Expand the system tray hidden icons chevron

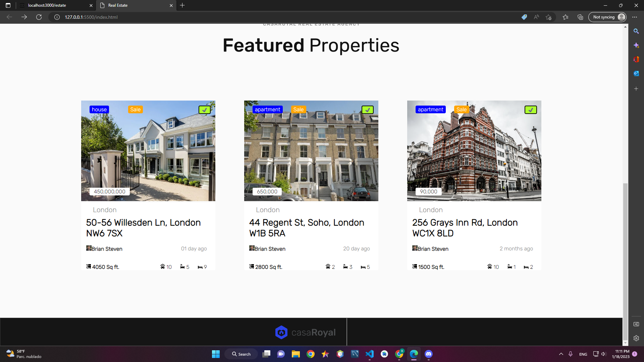click(x=561, y=354)
